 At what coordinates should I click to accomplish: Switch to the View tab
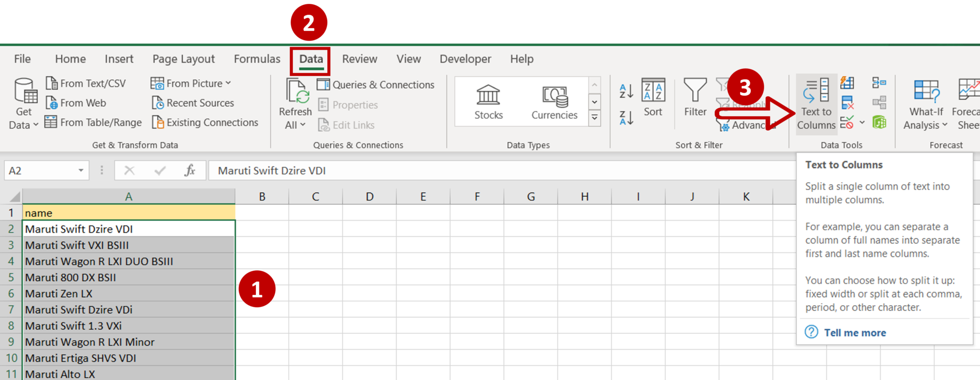pos(409,59)
